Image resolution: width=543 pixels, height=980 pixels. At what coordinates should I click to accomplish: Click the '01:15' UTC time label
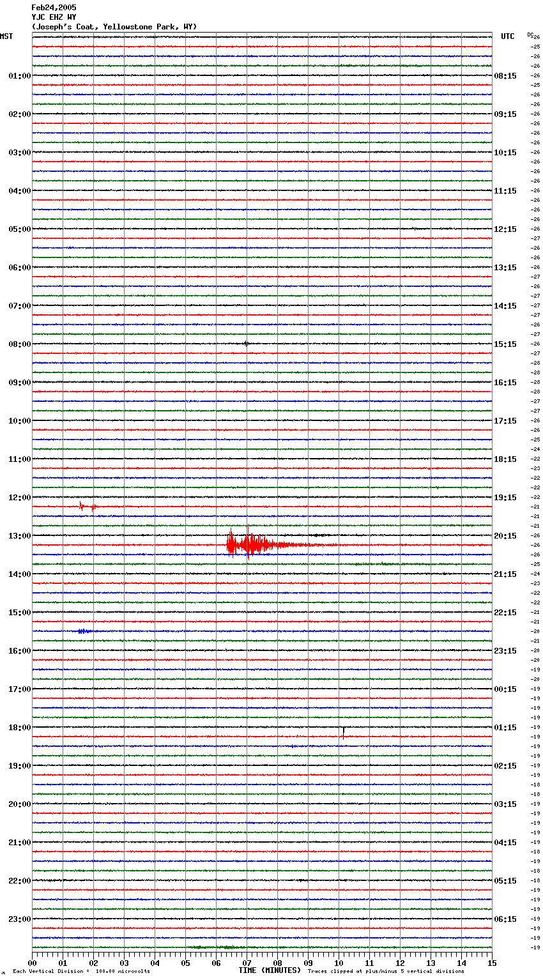point(505,728)
